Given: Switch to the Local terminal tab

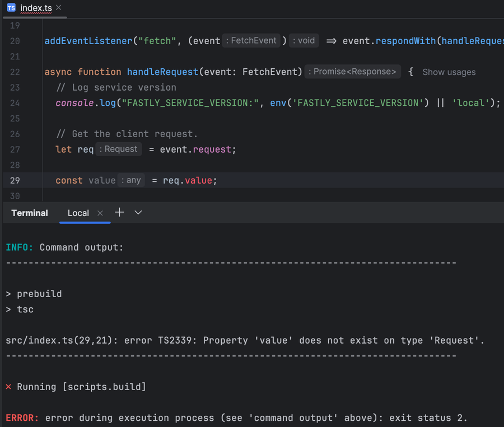Looking at the screenshot, I should (78, 213).
